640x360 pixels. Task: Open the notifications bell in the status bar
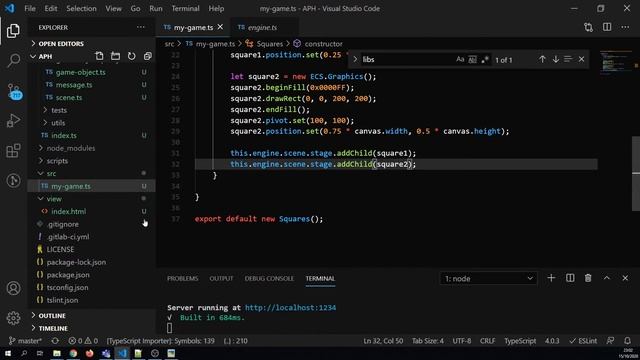[x=627, y=340]
